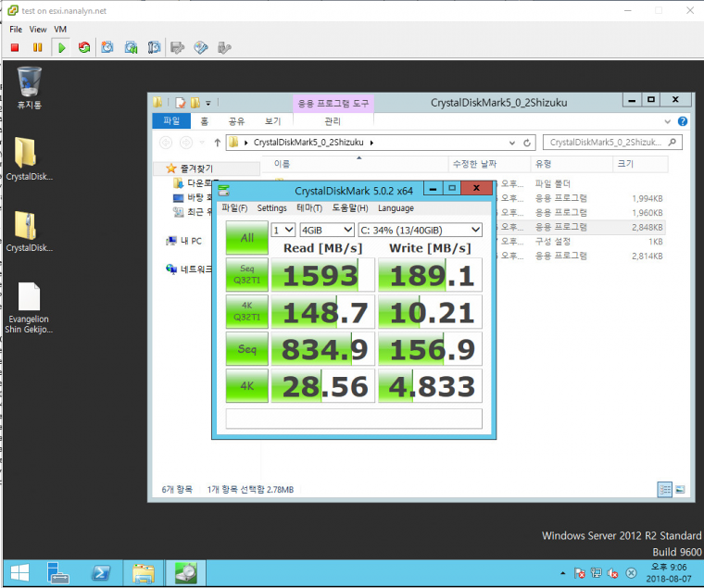The width and height of the screenshot is (704, 588).
Task: Open the 홈 ribbon tab in Explorer
Action: click(x=205, y=121)
